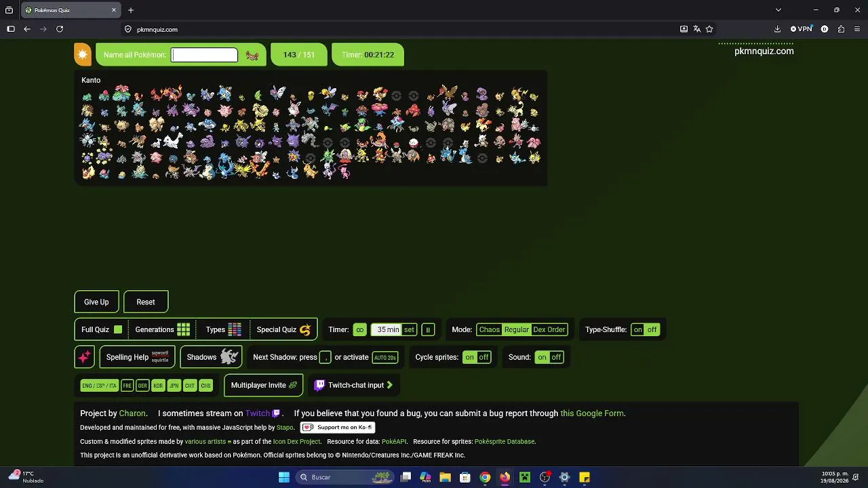Expand Twitch-chat input section
The height and width of the screenshot is (488, 868).
pos(389,385)
